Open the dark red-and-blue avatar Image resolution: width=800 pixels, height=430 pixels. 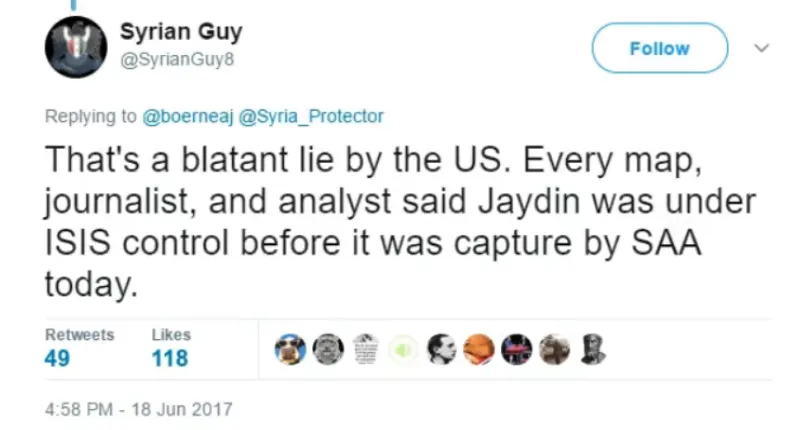pos(517,349)
